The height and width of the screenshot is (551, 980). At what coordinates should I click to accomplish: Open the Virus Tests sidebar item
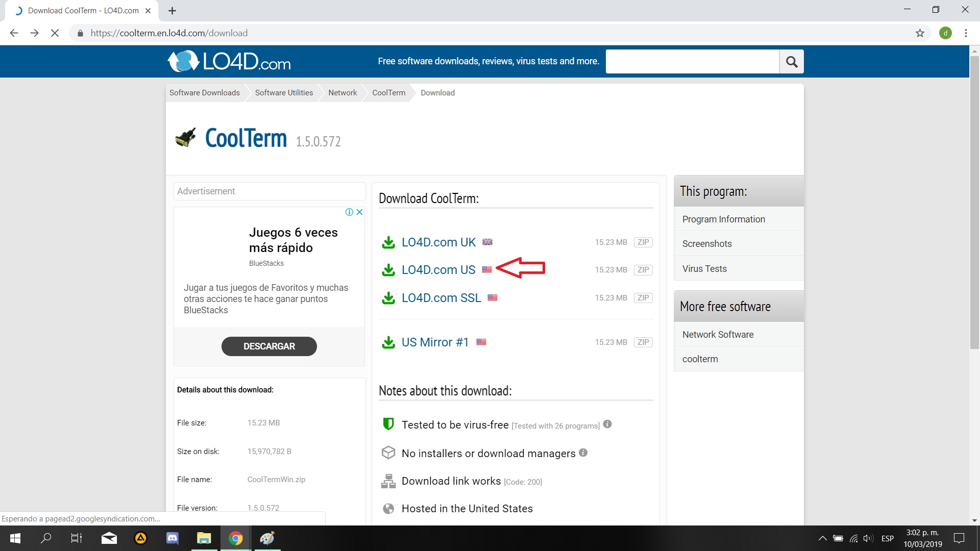pyautogui.click(x=704, y=269)
